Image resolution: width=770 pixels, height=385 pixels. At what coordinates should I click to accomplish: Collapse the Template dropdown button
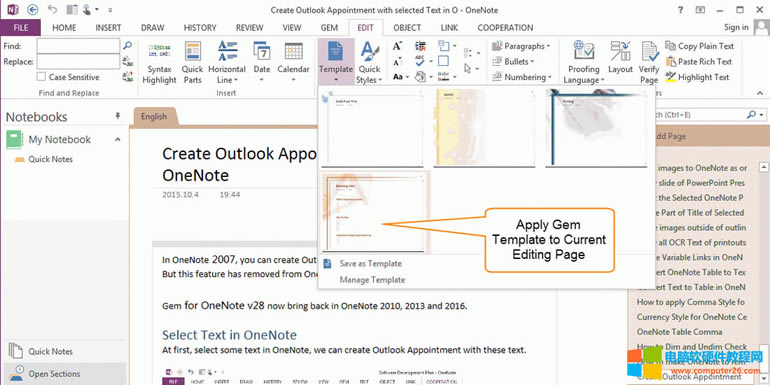336,61
